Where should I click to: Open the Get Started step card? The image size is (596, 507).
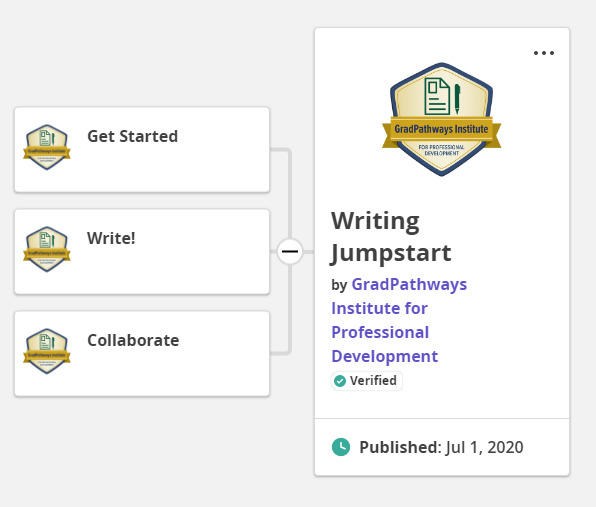142,150
